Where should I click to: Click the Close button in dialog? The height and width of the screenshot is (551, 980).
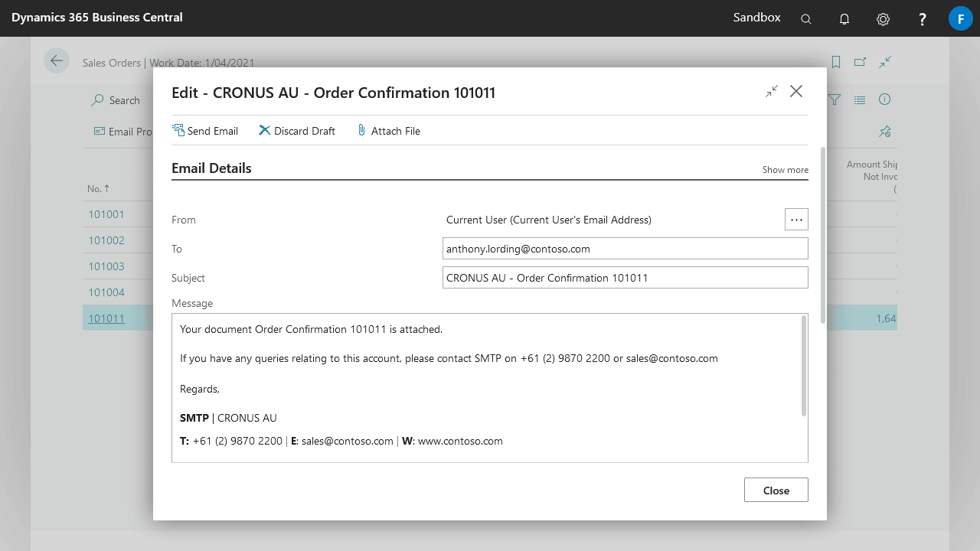click(x=776, y=491)
